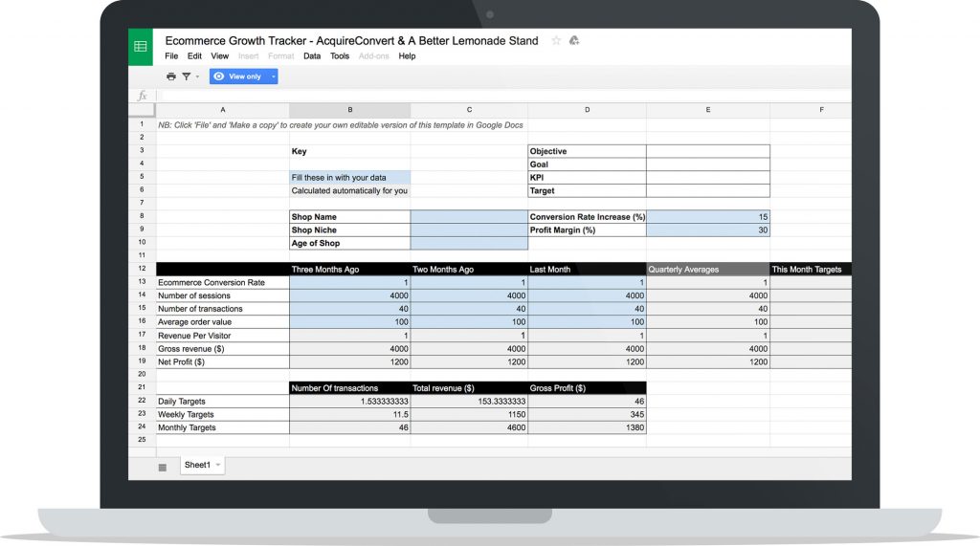This screenshot has height=546, width=980.
Task: Click the document title text
Action: point(351,40)
